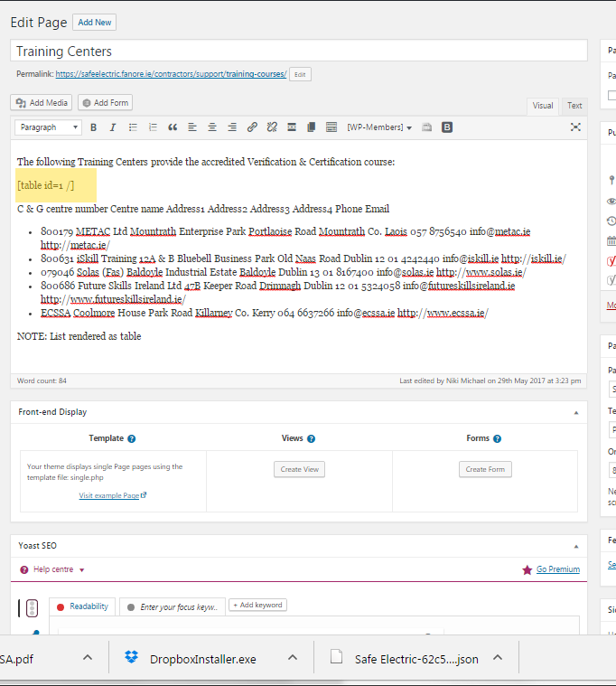This screenshot has width=616, height=686.
Task: Open Safe Electric json download item
Action: point(416,659)
